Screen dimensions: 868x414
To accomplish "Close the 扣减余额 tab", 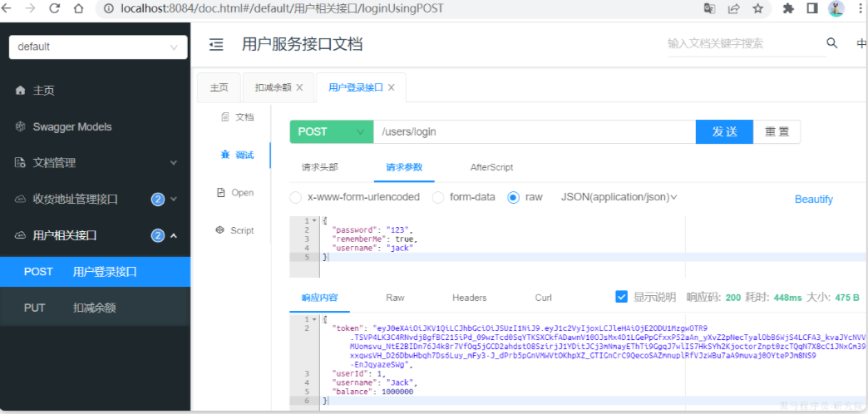I will click(x=299, y=87).
